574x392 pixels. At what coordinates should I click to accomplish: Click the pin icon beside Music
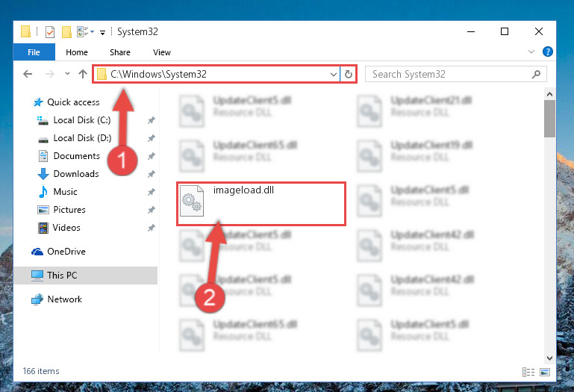pos(152,192)
